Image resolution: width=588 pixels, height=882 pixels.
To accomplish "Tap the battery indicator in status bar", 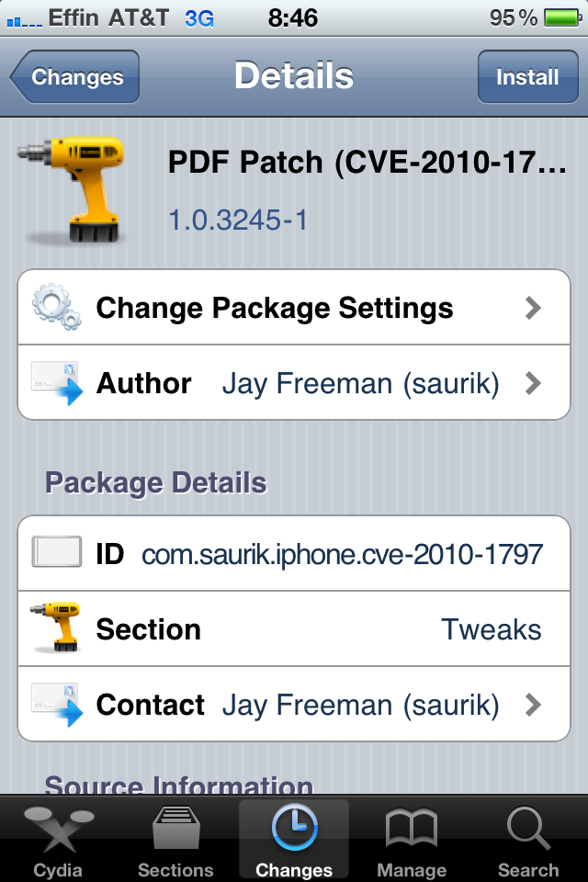I will (x=560, y=17).
